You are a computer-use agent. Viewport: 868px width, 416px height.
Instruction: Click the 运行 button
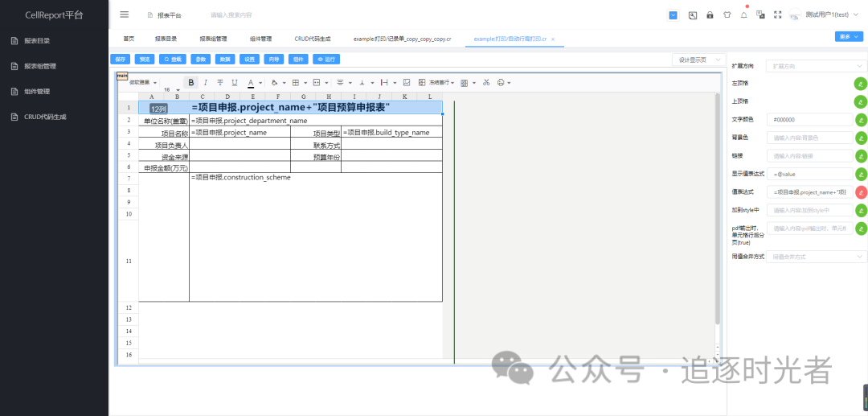(x=326, y=59)
